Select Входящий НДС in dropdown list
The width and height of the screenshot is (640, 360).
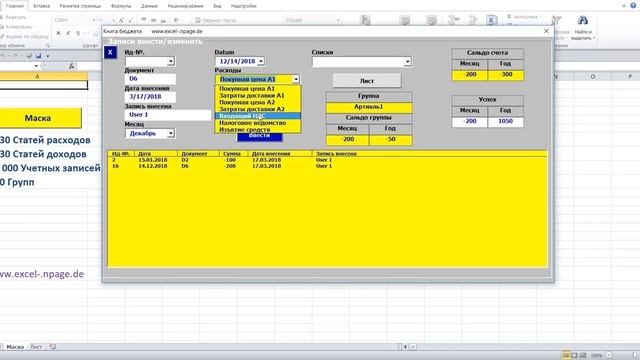pyautogui.click(x=258, y=116)
